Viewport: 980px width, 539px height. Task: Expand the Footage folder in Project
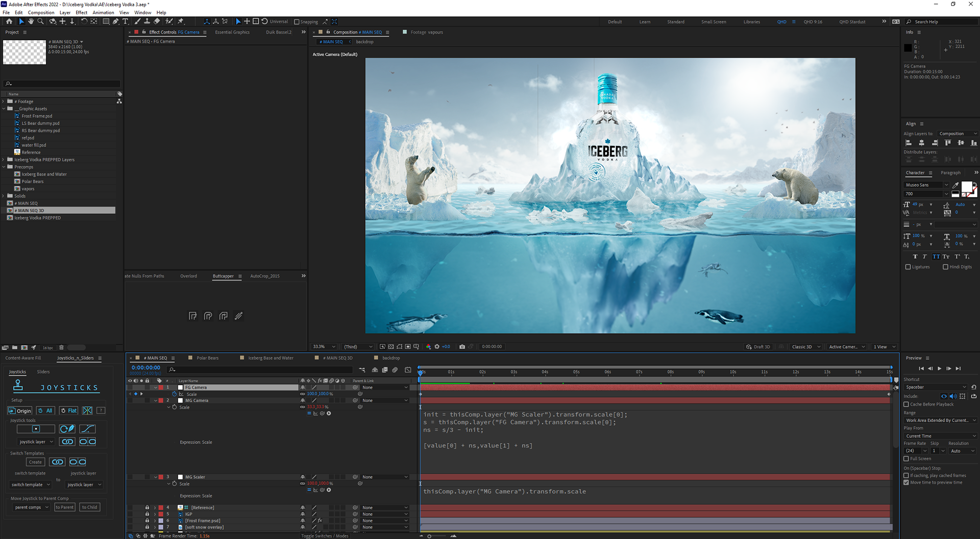[x=4, y=102]
